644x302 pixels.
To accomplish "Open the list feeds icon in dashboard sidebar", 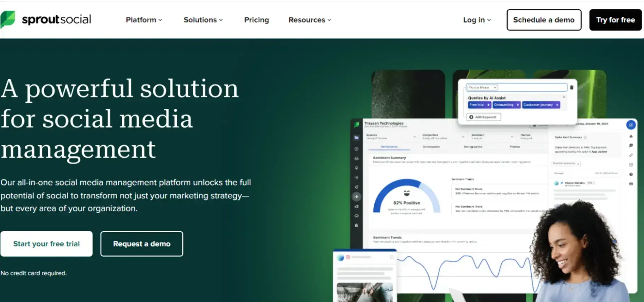I will point(356,177).
